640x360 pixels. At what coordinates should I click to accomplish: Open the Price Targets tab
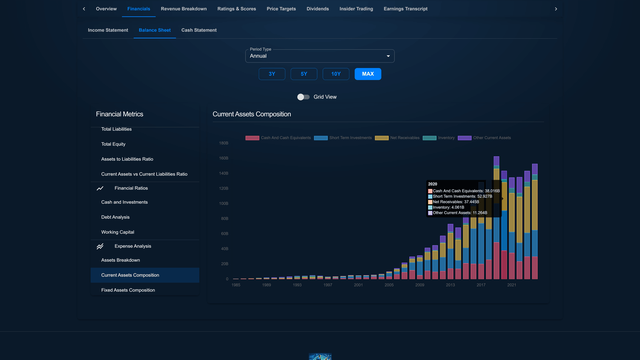pos(281,9)
